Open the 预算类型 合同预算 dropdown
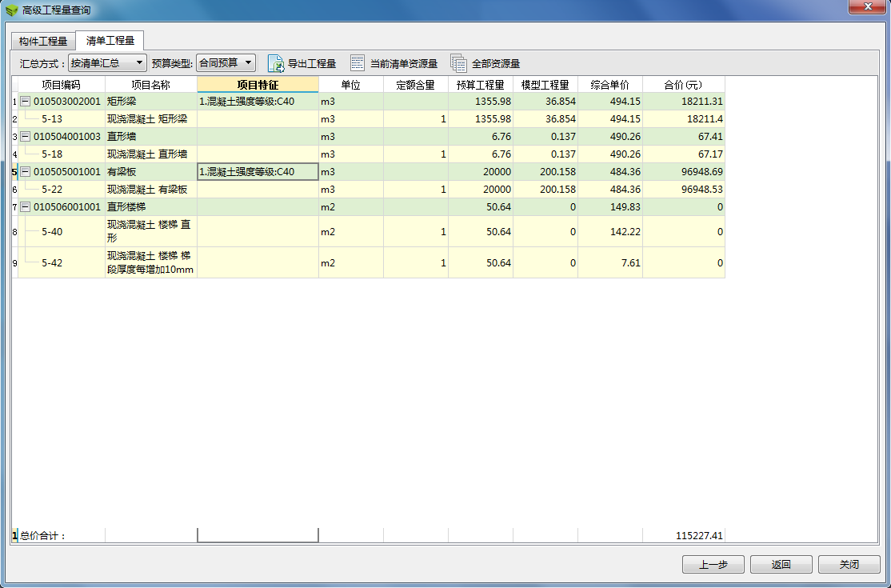The width and height of the screenshot is (891, 588). [x=226, y=63]
